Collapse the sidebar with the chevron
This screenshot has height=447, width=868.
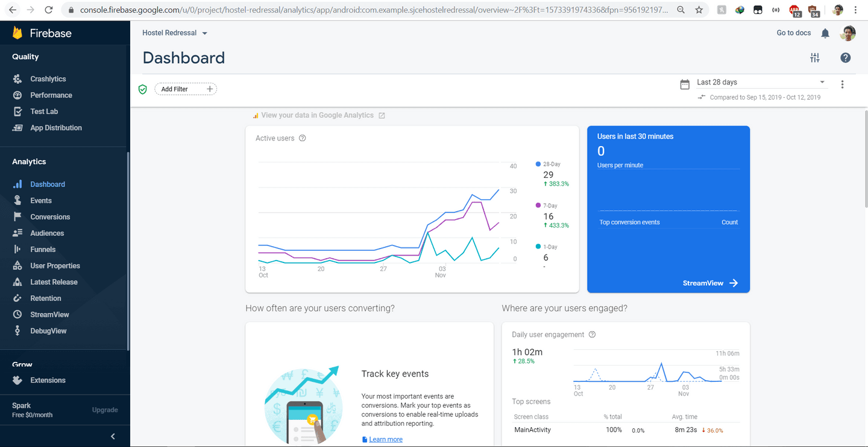[x=113, y=436]
